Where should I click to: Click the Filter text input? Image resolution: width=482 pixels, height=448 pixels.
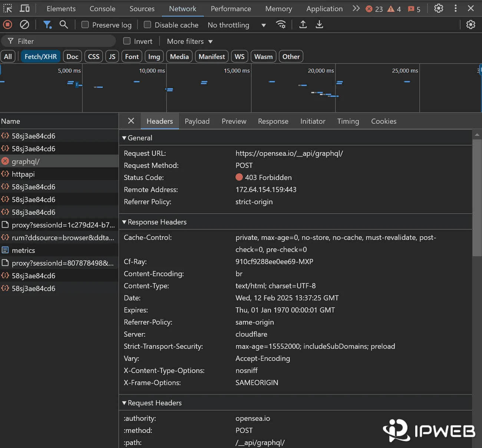tap(59, 41)
